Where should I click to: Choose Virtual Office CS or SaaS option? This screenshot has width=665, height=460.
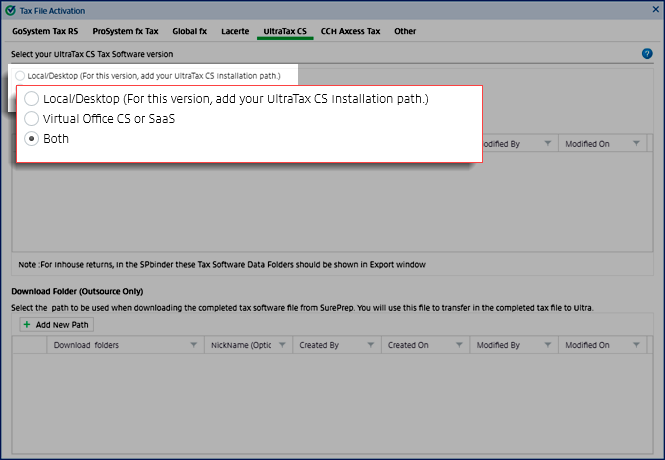tap(32, 119)
